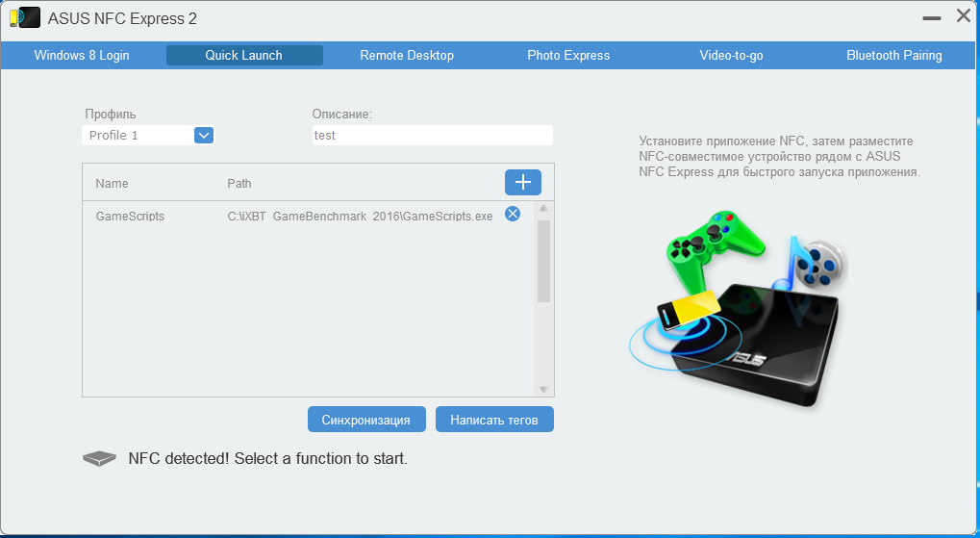This screenshot has width=980, height=538.
Task: Open the Windows 8 Login tab
Action: pyautogui.click(x=82, y=55)
